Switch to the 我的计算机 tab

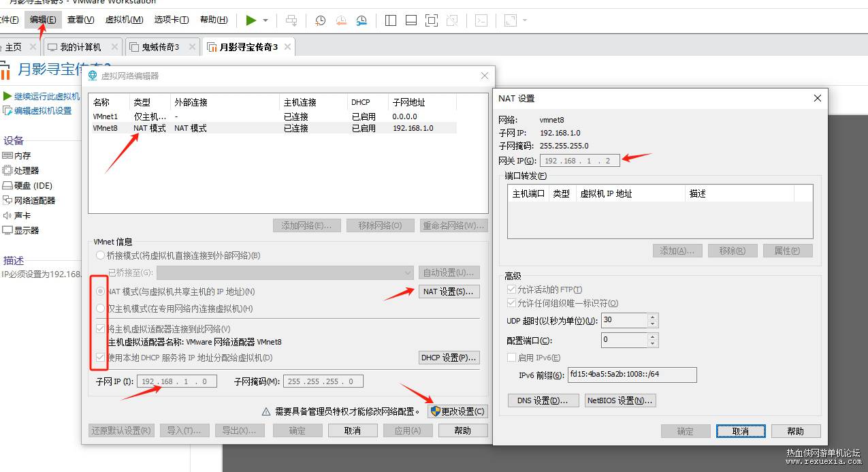pos(81,47)
